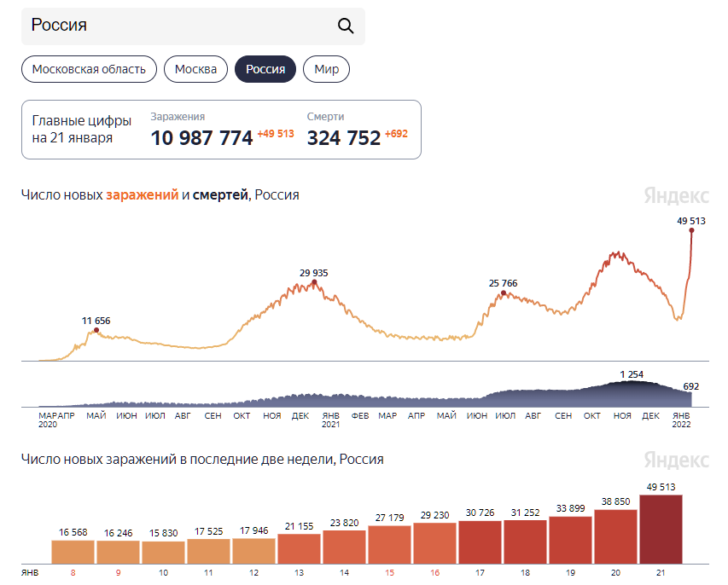
Task: Click the 11 656 peak point marker
Action: tap(96, 330)
